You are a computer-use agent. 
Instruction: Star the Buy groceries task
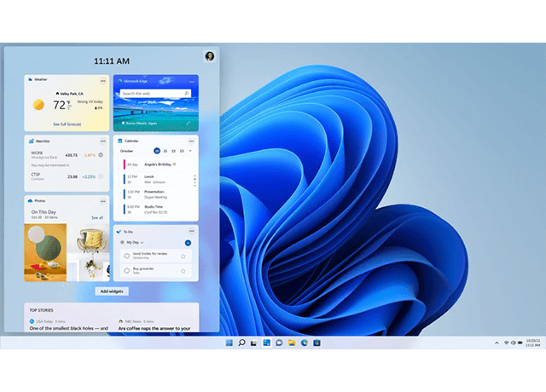point(183,270)
